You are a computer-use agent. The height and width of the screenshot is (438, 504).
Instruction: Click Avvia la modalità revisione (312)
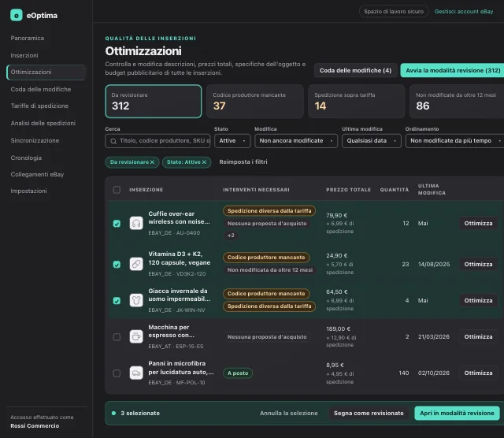pos(453,70)
